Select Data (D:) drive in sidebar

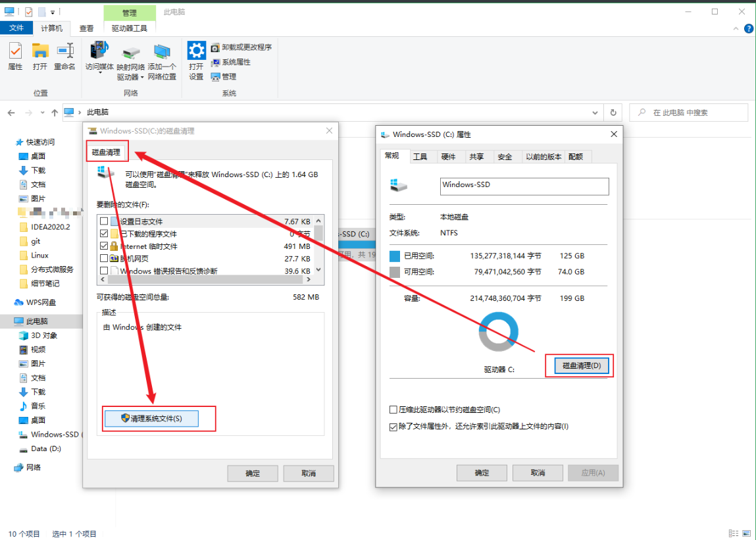point(40,448)
